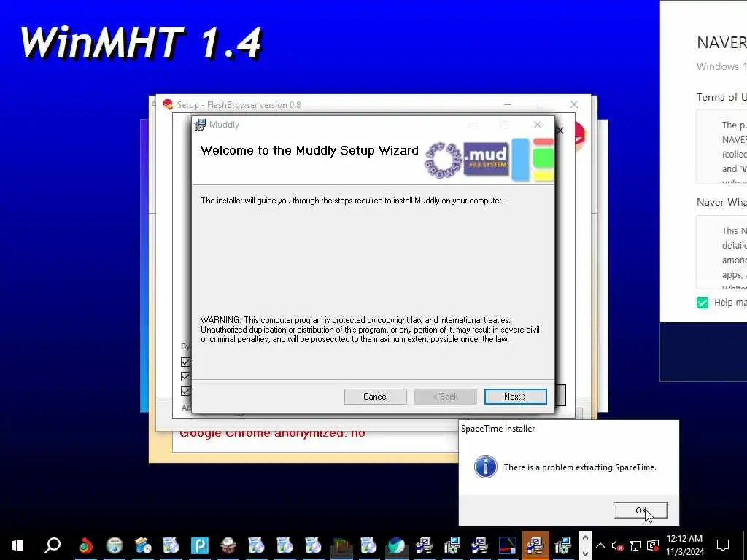Click the 'Naver Wha' label in NAVER window
Viewport: 747px width, 560px height.
click(721, 203)
